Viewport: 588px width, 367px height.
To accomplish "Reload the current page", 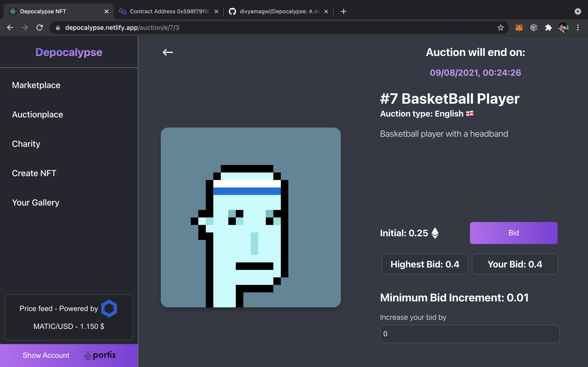I will click(x=40, y=28).
